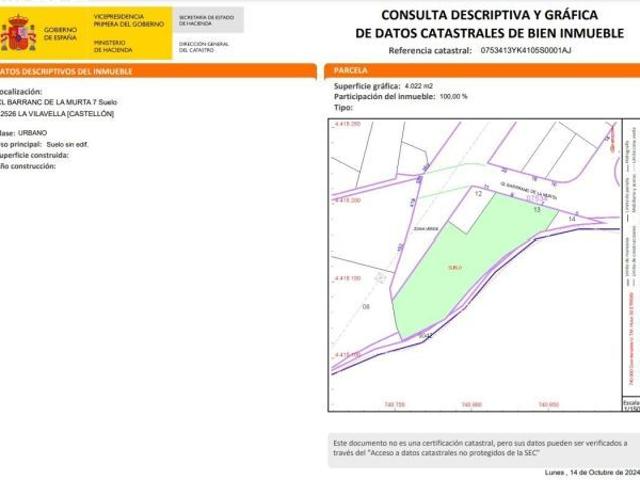
Task: Click 'LA VILAVELLA [CASTELLÓN]' locality line
Action: click(57, 114)
